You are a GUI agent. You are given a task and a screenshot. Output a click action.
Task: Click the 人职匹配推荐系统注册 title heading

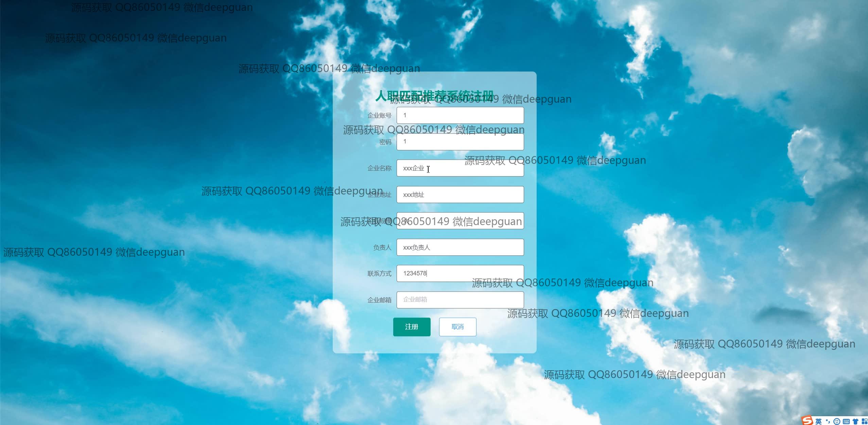434,96
